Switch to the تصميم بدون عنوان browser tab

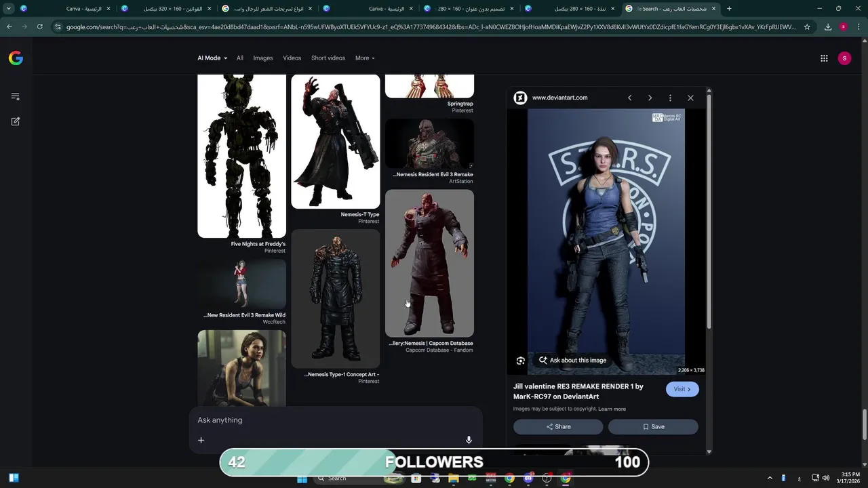[x=470, y=9]
